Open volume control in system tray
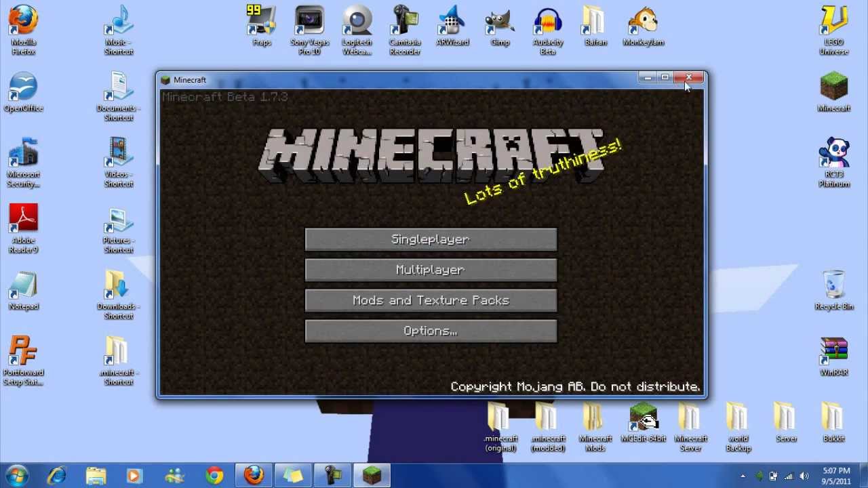This screenshot has width=868, height=488. pos(804,476)
